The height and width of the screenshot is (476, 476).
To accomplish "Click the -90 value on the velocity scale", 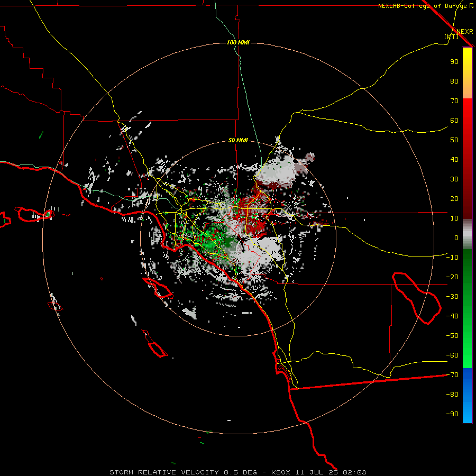I will coord(452,414).
